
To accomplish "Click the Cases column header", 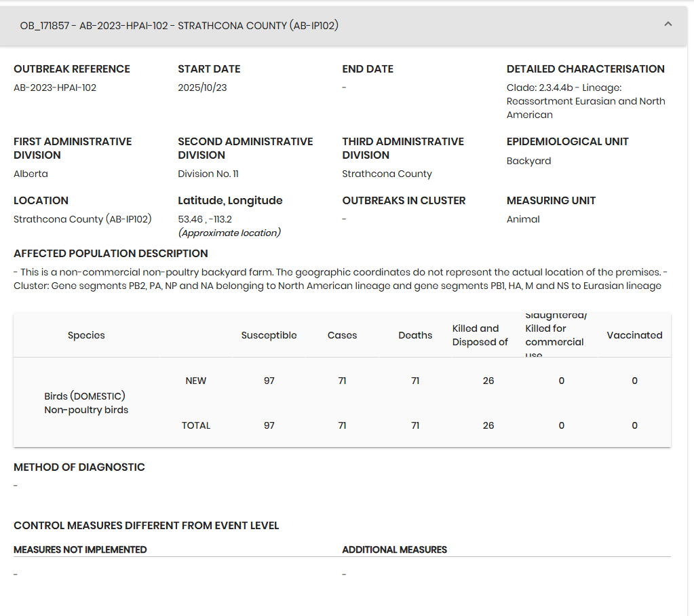I will click(x=342, y=335).
